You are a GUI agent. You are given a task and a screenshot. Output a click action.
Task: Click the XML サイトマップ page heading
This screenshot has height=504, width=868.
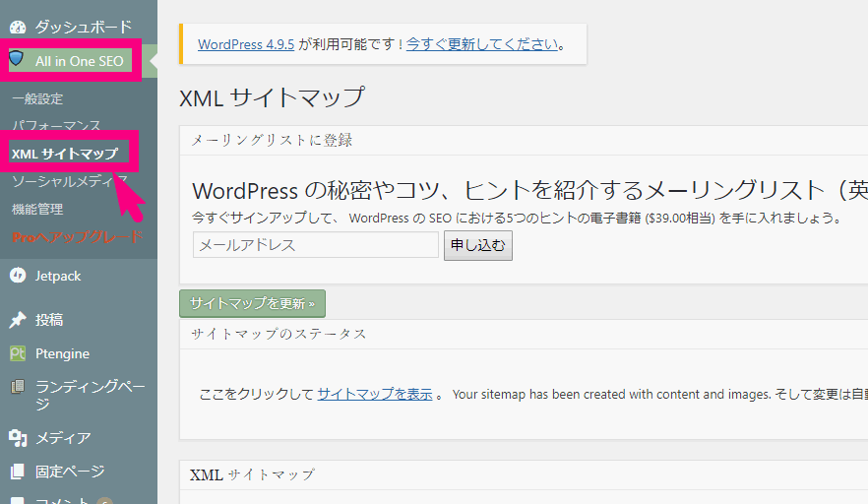273,97
